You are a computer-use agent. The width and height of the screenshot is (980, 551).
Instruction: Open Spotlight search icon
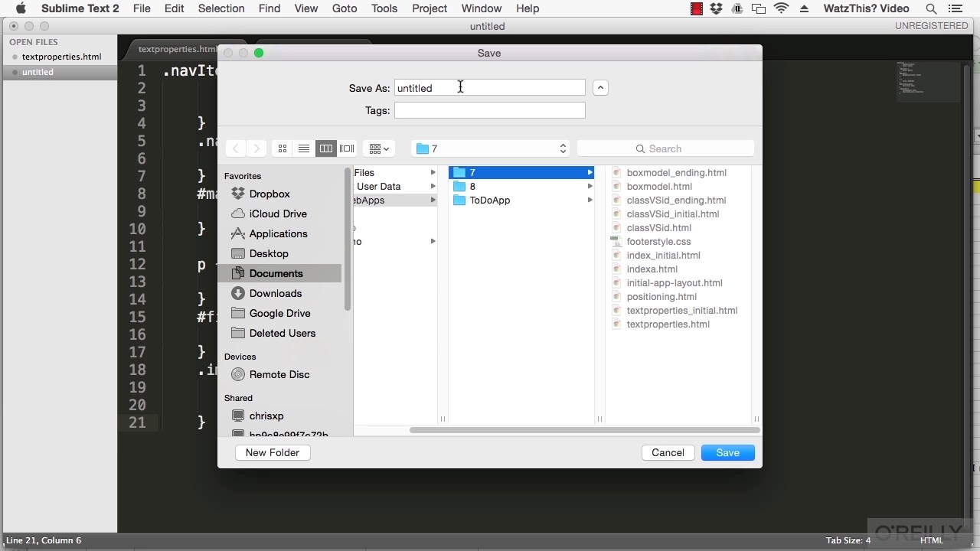coord(932,8)
